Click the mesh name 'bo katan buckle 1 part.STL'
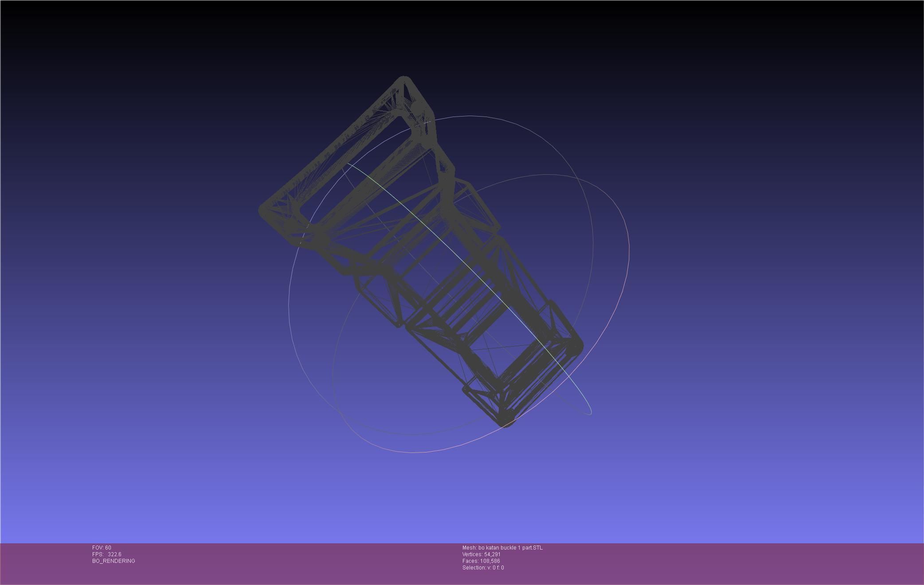This screenshot has width=924, height=585. tap(510, 548)
